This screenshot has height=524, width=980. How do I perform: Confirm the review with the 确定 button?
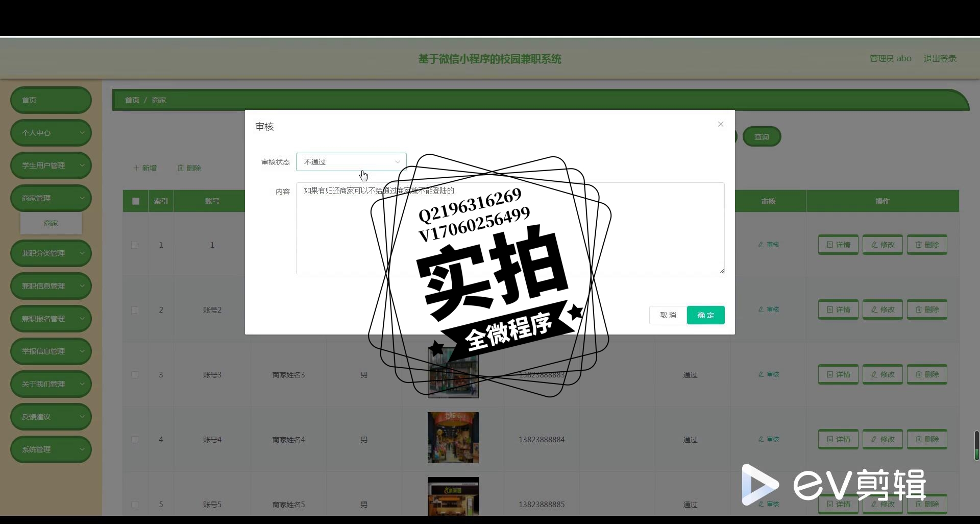coord(705,315)
